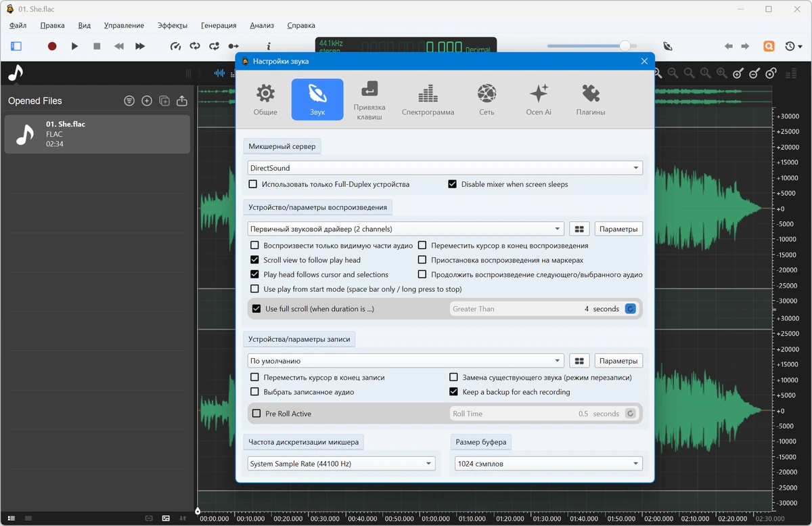The height and width of the screenshot is (526, 812).
Task: Toggle Keep a backup for each recording
Action: tap(454, 392)
